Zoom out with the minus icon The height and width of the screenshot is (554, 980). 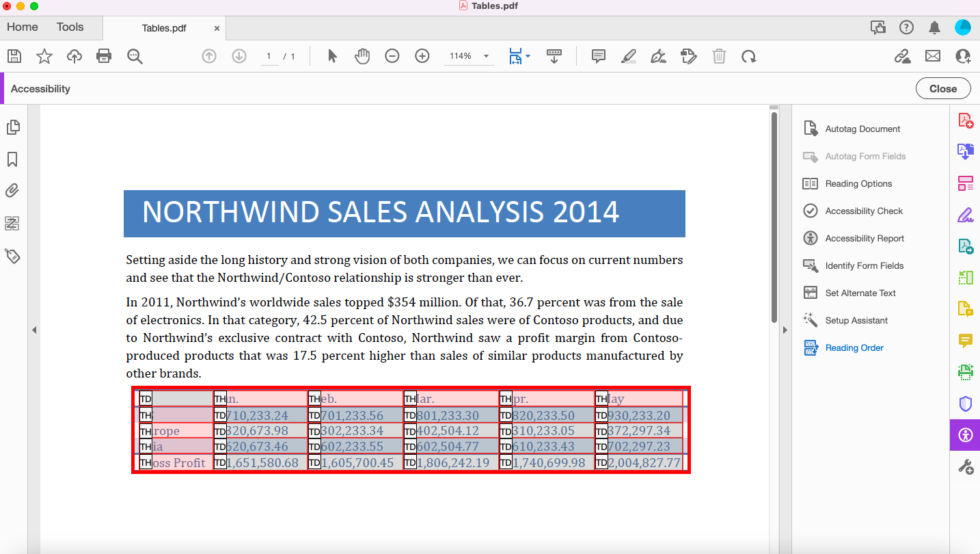coord(392,56)
